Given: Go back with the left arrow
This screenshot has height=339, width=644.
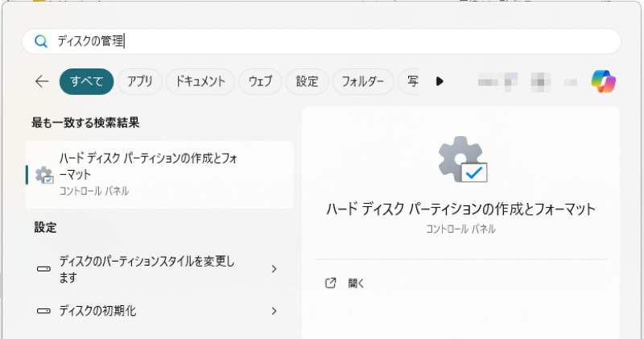Looking at the screenshot, I should point(42,81).
